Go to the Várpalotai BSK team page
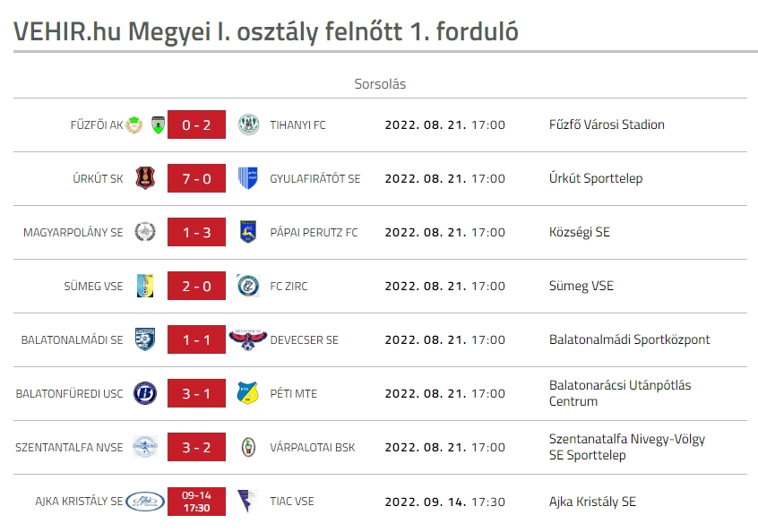This screenshot has width=758, height=532. click(313, 448)
